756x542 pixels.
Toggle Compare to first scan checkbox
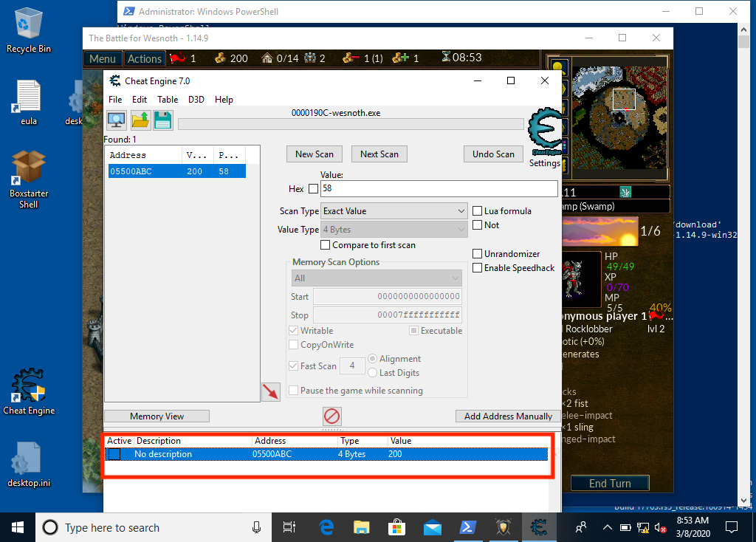click(x=326, y=245)
